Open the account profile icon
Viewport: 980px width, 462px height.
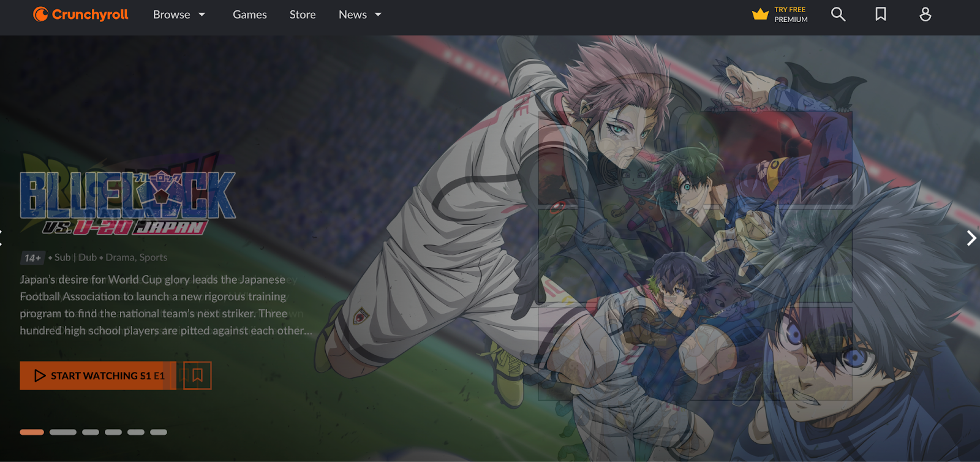pyautogui.click(x=925, y=14)
